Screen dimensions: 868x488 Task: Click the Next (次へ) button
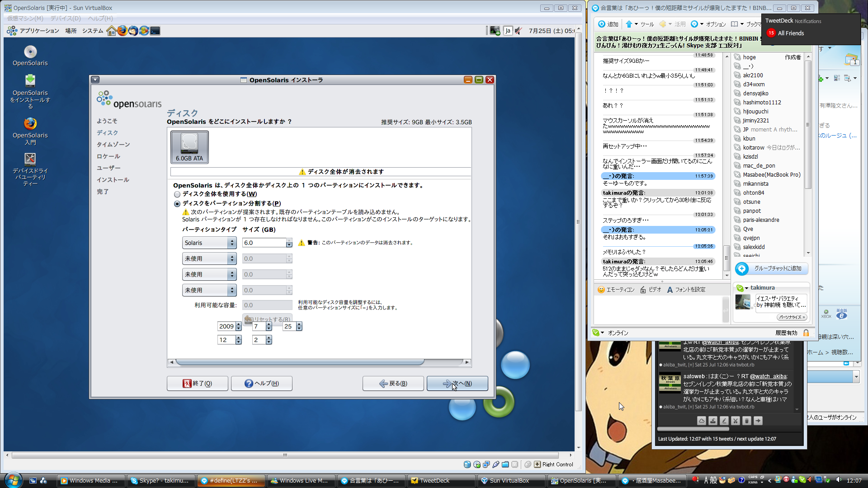(457, 383)
